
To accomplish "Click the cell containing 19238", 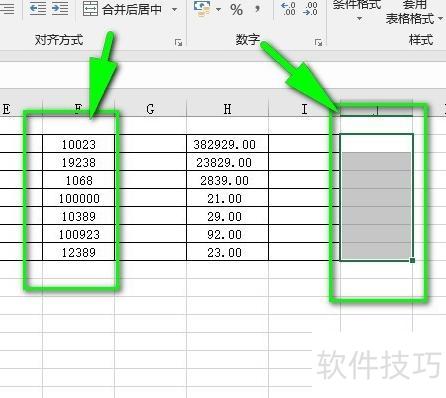I will click(x=79, y=162).
